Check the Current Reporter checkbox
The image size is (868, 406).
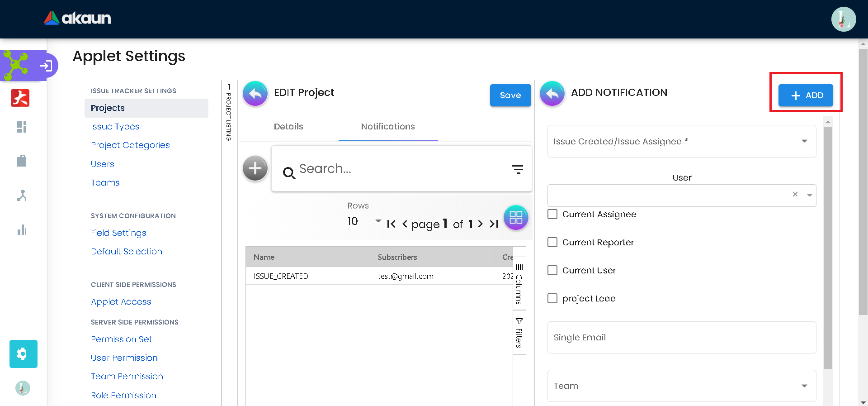coord(552,242)
